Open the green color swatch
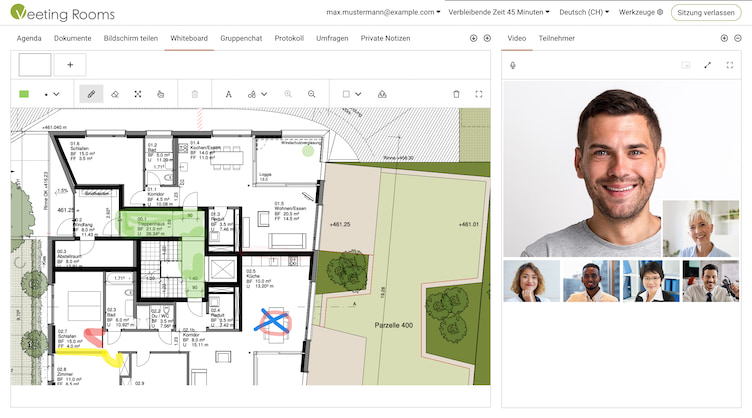 pyautogui.click(x=25, y=94)
